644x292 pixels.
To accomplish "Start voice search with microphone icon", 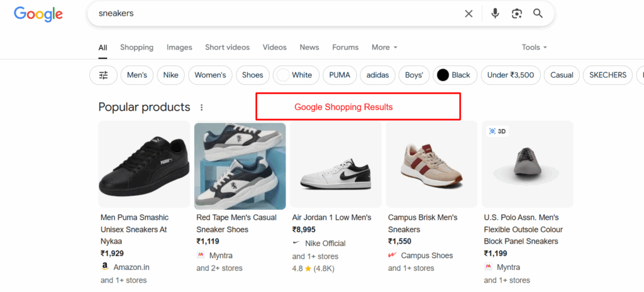I will pos(496,14).
